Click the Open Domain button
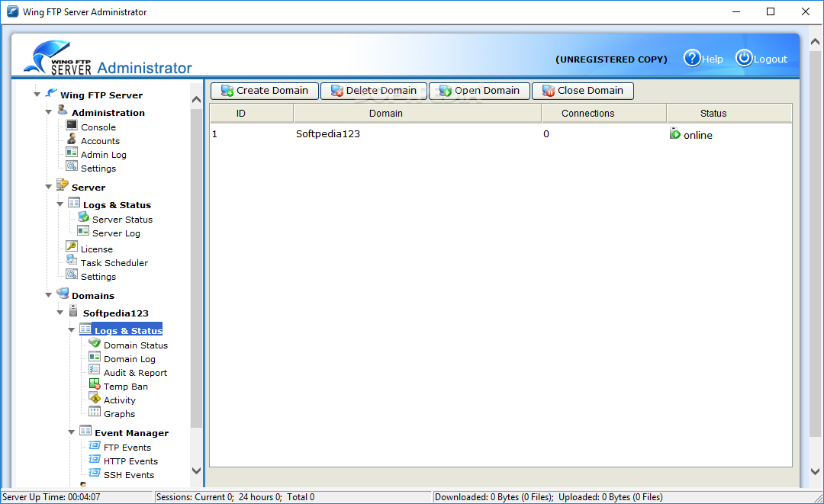The height and width of the screenshot is (504, 824). [x=479, y=91]
